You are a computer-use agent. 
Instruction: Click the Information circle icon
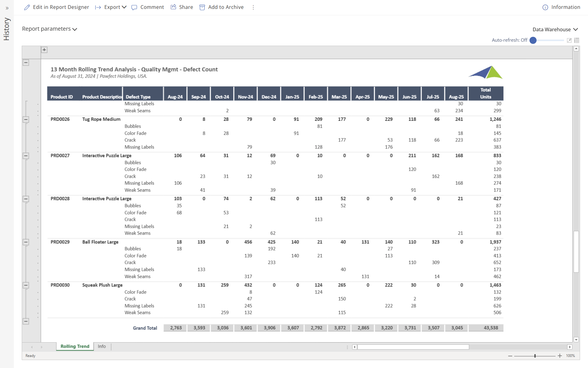pos(545,7)
